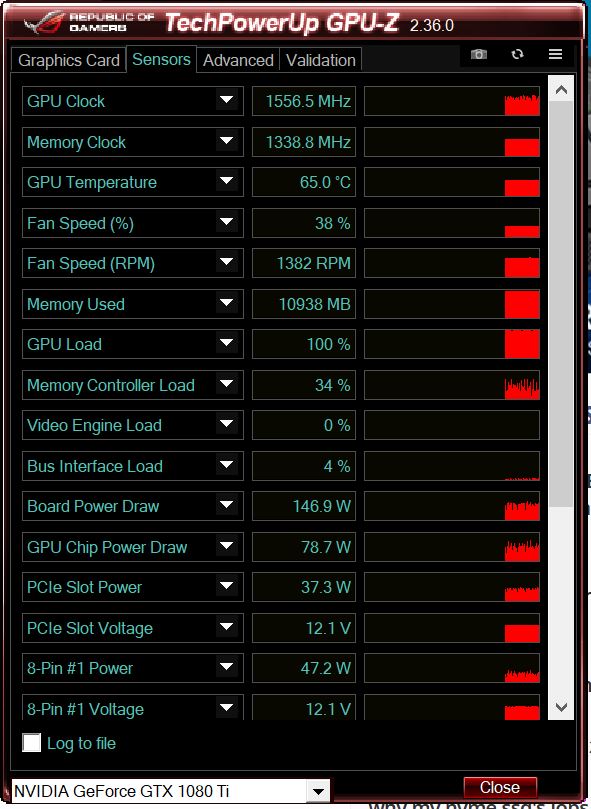The width and height of the screenshot is (591, 809).
Task: Click the 100 % GPU Load value
Action: [304, 344]
